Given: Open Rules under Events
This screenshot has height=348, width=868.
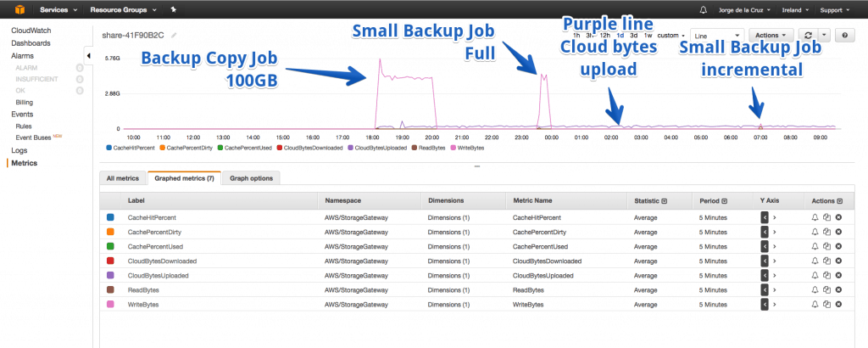Looking at the screenshot, I should (x=23, y=126).
